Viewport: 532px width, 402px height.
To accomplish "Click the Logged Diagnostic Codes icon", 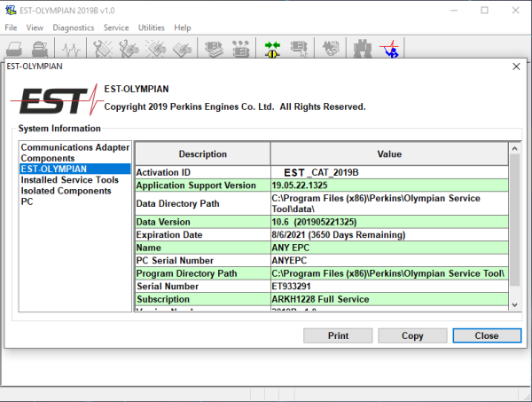I will point(129,49).
